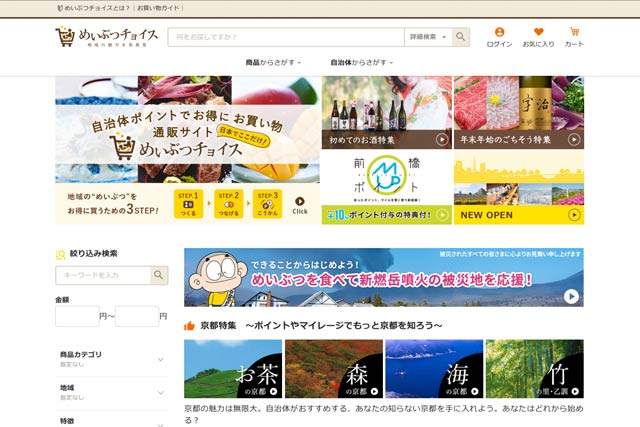Image resolution: width=640 pixels, height=427 pixels.
Task: Click the main 何をお探しですか search field
Action: 286,37
